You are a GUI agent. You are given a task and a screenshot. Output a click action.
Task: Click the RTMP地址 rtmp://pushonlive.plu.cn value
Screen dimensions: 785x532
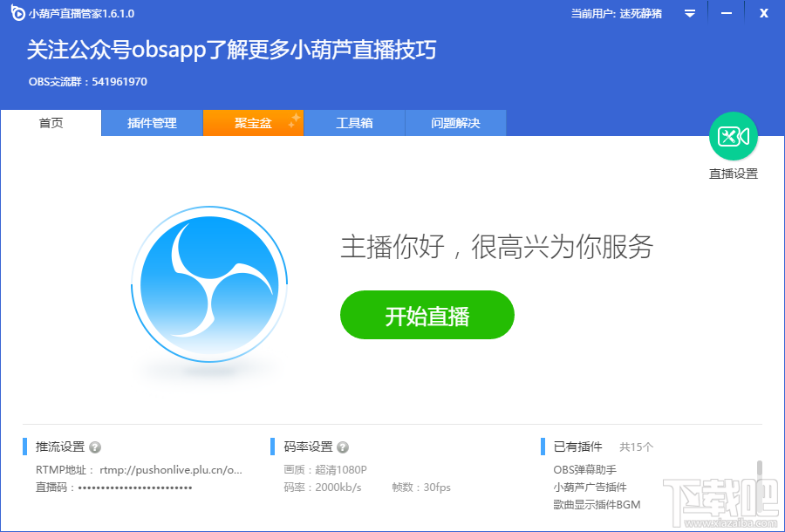tap(171, 470)
